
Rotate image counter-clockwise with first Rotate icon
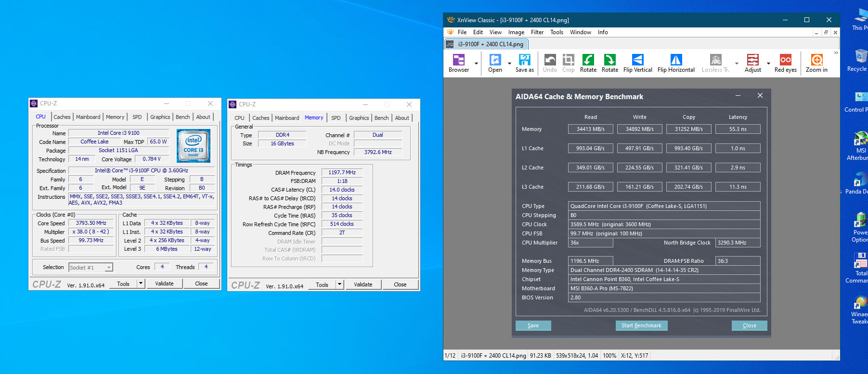point(588,63)
